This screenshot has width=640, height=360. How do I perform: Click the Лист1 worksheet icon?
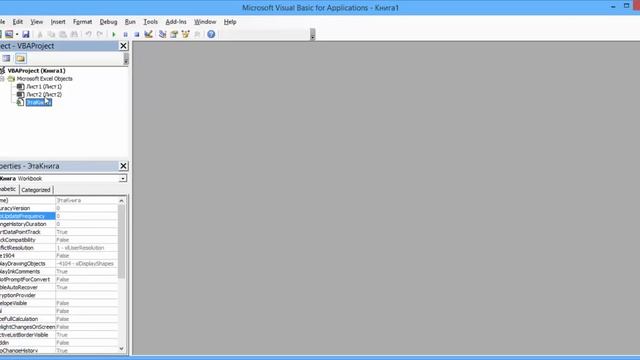(x=20, y=87)
